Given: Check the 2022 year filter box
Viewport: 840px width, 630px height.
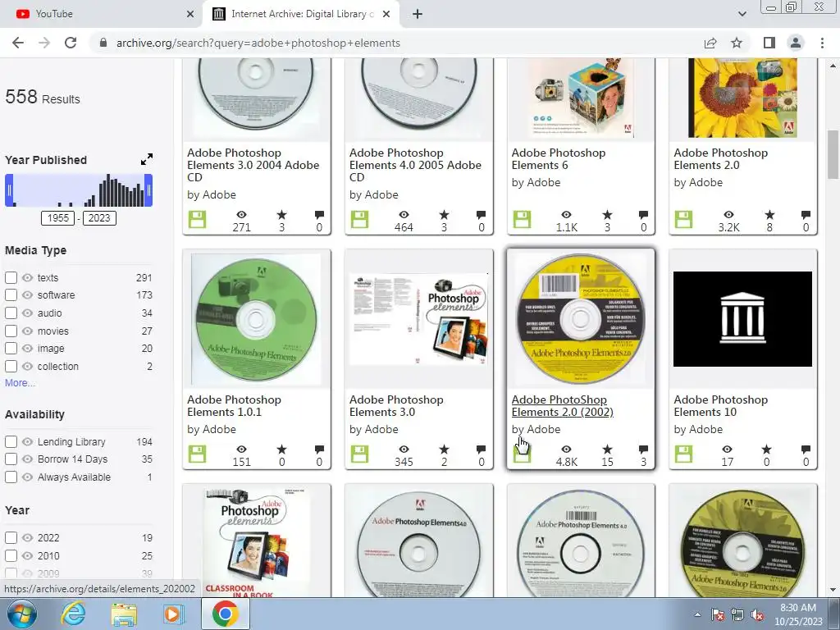Looking at the screenshot, I should click(11, 538).
